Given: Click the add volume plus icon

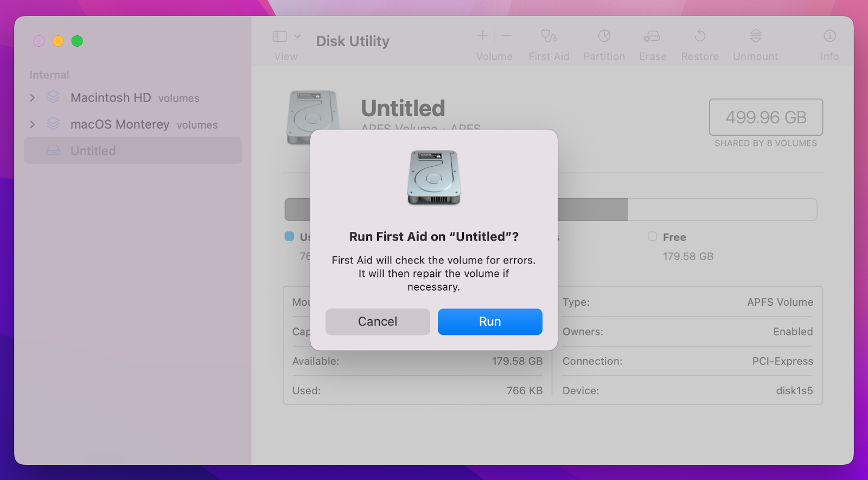Looking at the screenshot, I should click(x=482, y=36).
